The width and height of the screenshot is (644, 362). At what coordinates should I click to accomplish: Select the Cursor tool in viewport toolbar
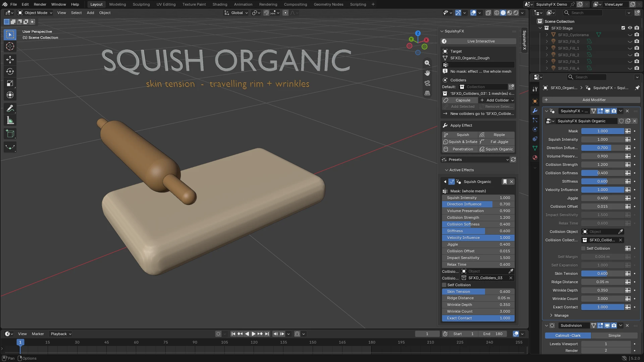[10, 46]
